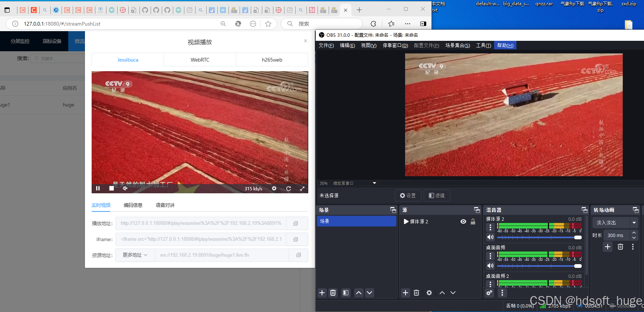Switch to the h265web player tab

tap(272, 60)
